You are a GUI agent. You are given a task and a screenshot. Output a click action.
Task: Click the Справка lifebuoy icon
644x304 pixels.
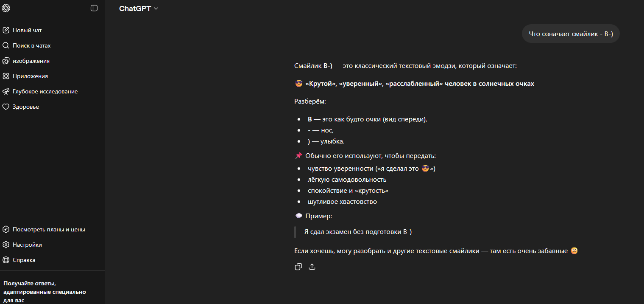[x=6, y=260]
